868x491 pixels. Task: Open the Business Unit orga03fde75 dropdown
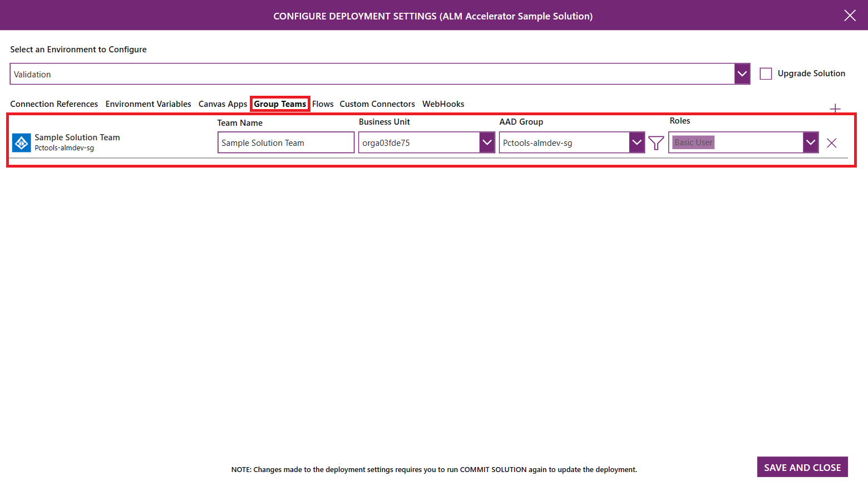(487, 143)
